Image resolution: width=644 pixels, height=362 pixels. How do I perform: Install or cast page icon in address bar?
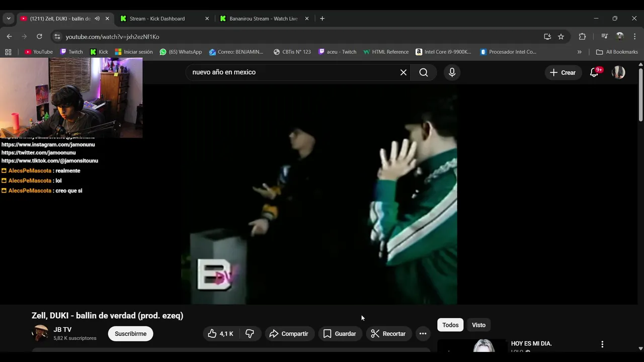547,37
